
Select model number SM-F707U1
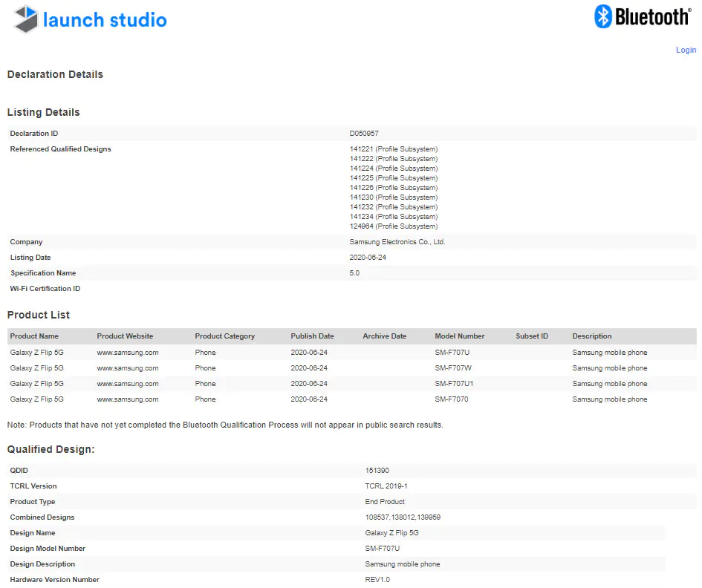click(x=454, y=384)
